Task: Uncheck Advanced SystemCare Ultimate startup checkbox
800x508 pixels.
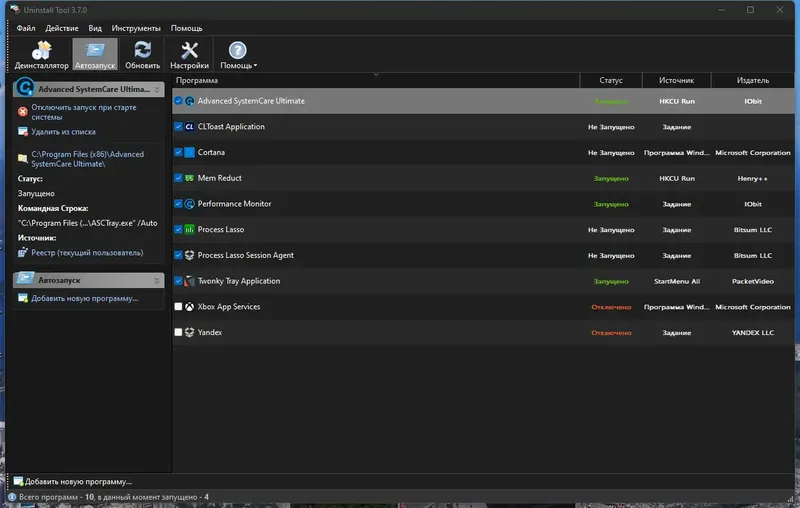Action: (178, 100)
